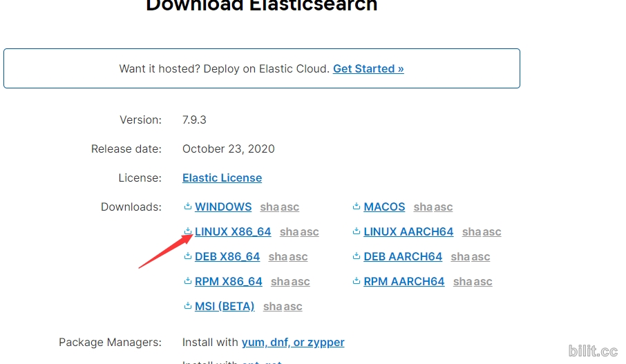Open the asc link for LINUX AARCH64
The image size is (626, 364).
point(492,231)
